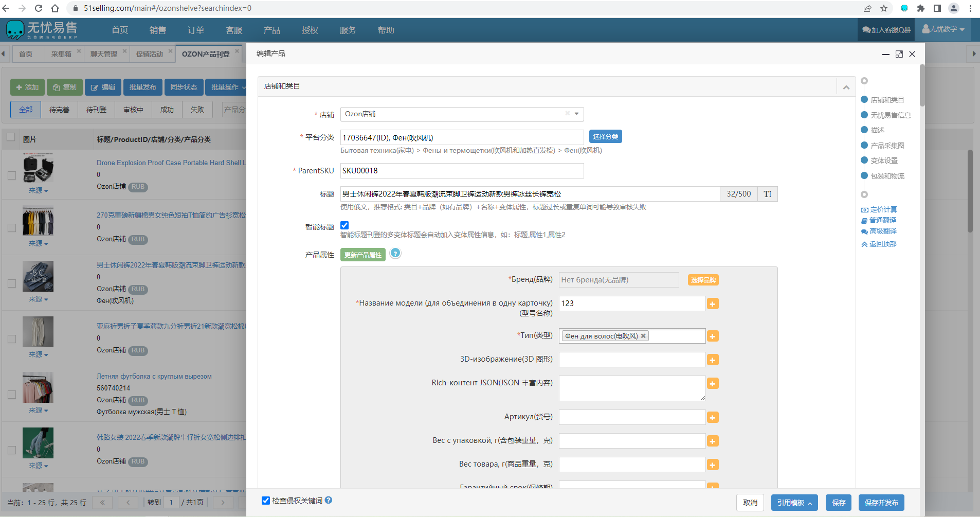This screenshot has height=517, width=980.
Task: Click the 定价计算 pricing calculator icon link
Action: tap(879, 209)
